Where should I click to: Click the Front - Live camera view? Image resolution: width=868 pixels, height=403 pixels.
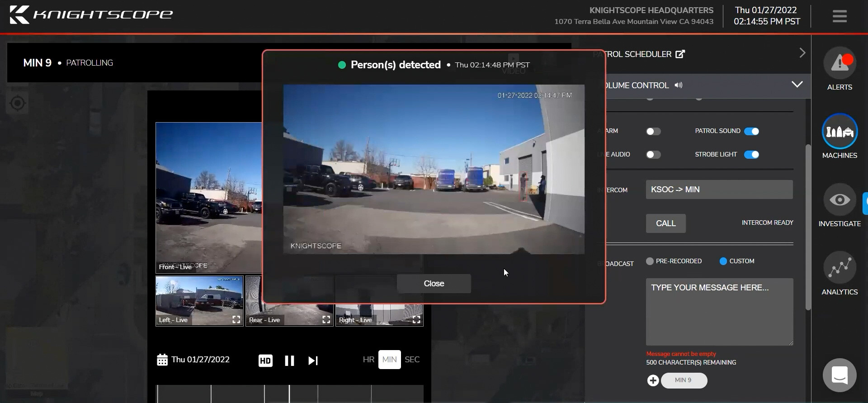pyautogui.click(x=209, y=198)
